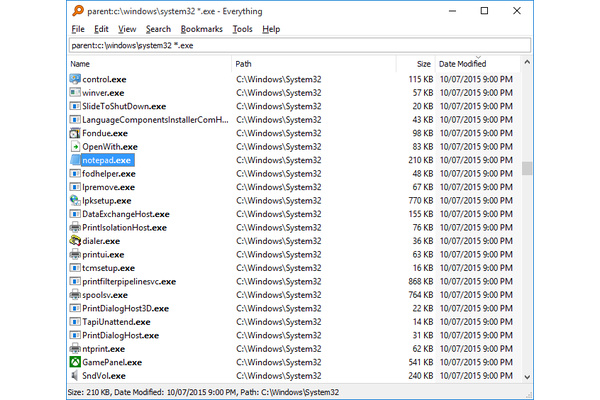The height and width of the screenshot is (400, 600).
Task: Sort results by Size column header
Action: point(416,64)
